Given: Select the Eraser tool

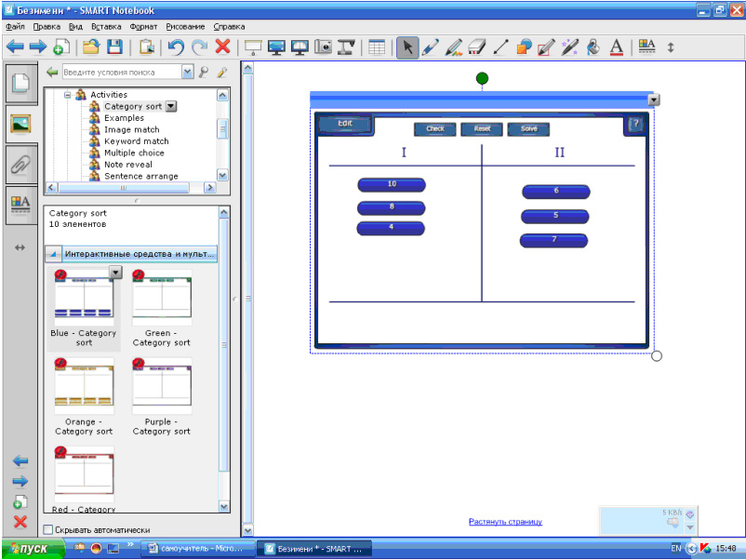Looking at the screenshot, I should click(477, 47).
